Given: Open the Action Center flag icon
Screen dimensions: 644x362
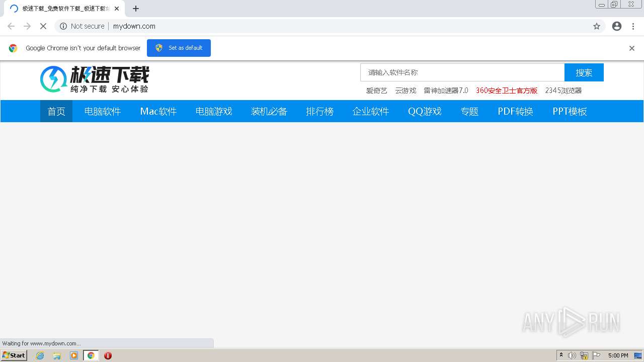Looking at the screenshot, I should coord(596,355).
